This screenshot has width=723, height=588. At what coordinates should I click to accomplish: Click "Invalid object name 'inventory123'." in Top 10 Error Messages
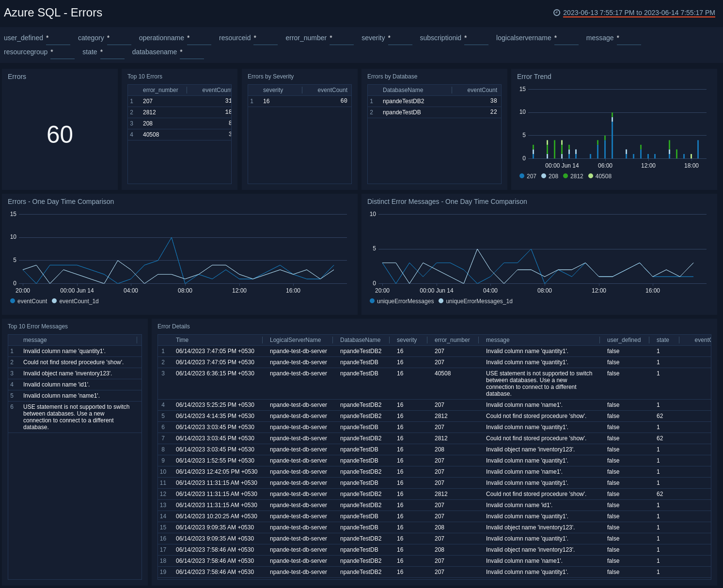(x=67, y=373)
